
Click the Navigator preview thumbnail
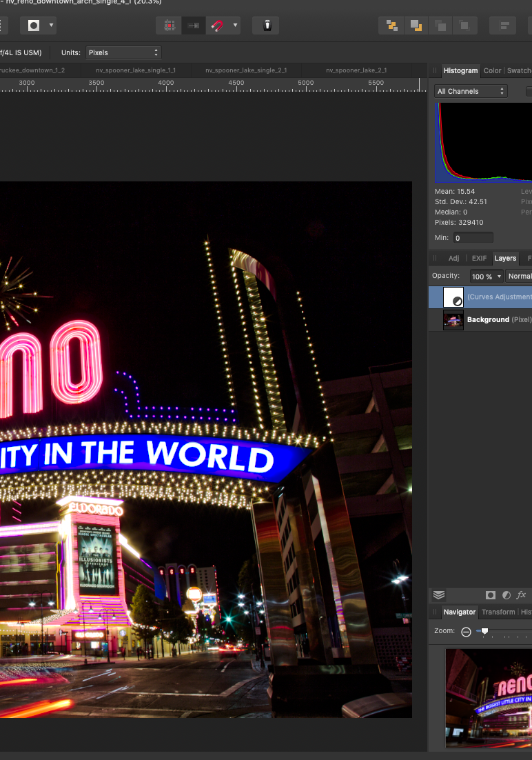click(x=489, y=699)
